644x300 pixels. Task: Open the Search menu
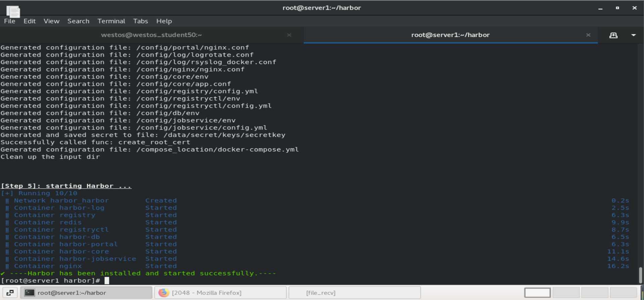[78, 21]
